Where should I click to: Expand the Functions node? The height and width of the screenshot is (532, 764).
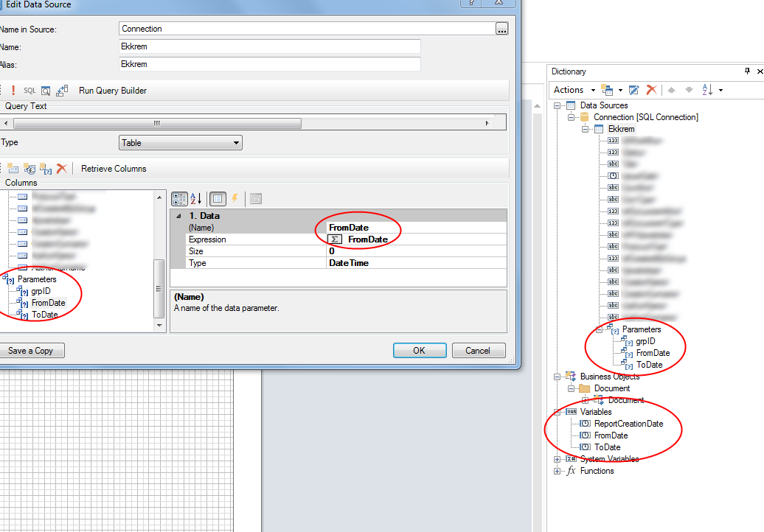point(557,471)
